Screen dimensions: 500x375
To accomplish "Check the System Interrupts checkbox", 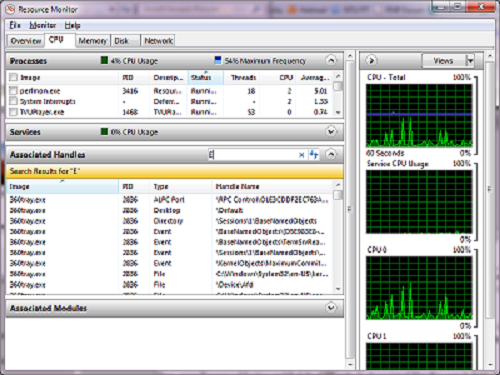I will [x=13, y=101].
